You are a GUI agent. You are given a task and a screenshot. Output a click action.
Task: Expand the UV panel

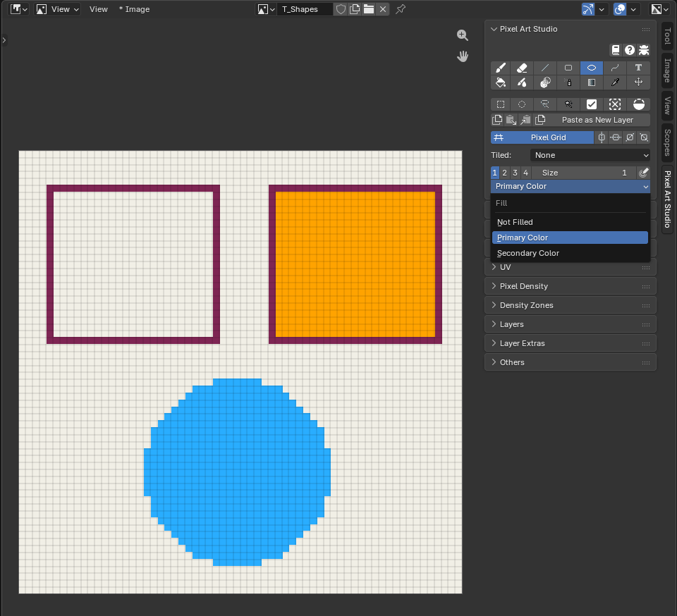pyautogui.click(x=571, y=267)
